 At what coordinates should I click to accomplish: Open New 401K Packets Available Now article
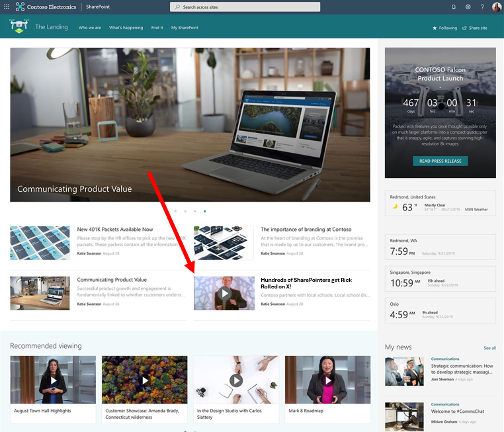pos(115,230)
